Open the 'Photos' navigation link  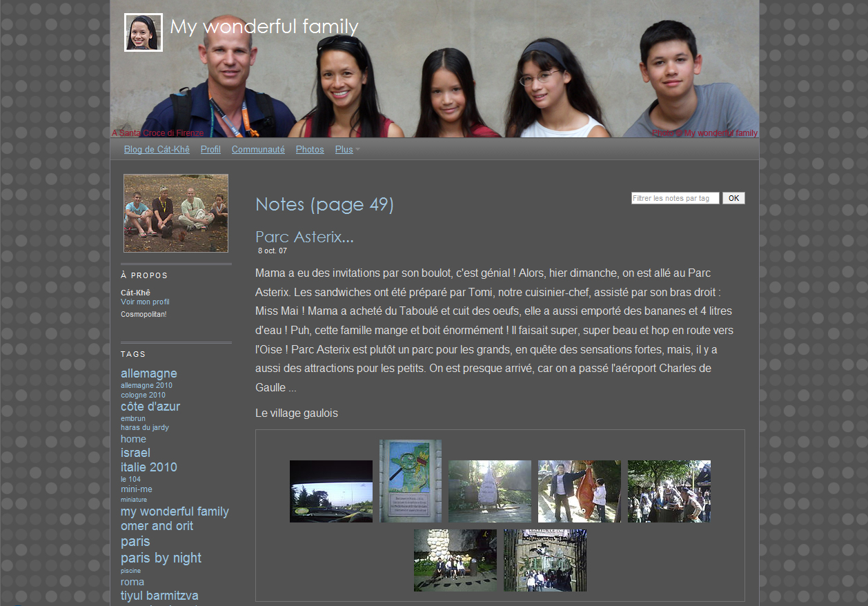pos(310,150)
